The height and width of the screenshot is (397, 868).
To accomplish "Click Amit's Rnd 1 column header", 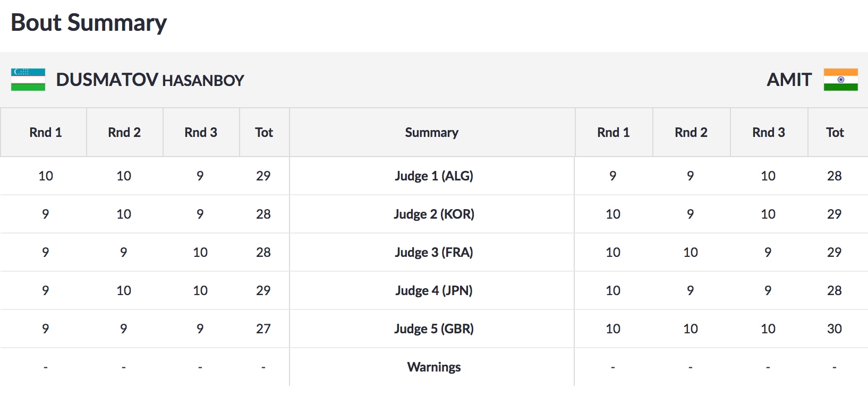I will (x=613, y=133).
